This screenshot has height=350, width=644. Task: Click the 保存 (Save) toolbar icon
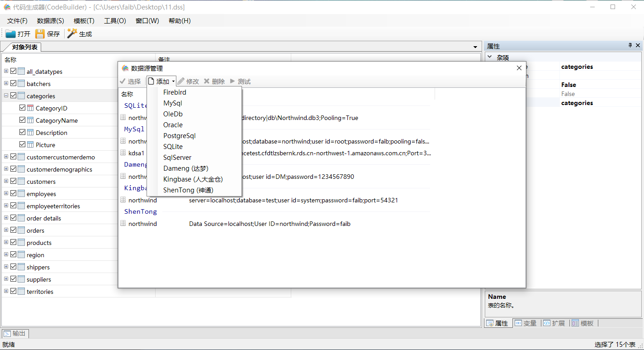pyautogui.click(x=40, y=33)
